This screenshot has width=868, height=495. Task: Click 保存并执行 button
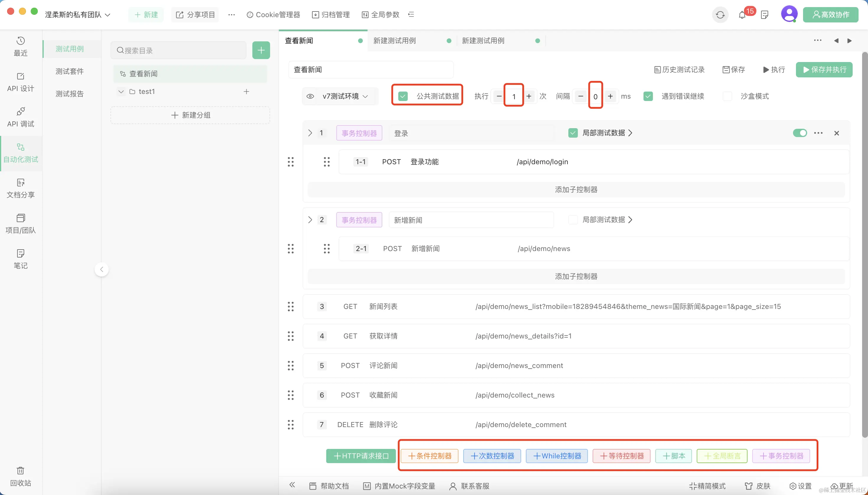click(x=824, y=70)
